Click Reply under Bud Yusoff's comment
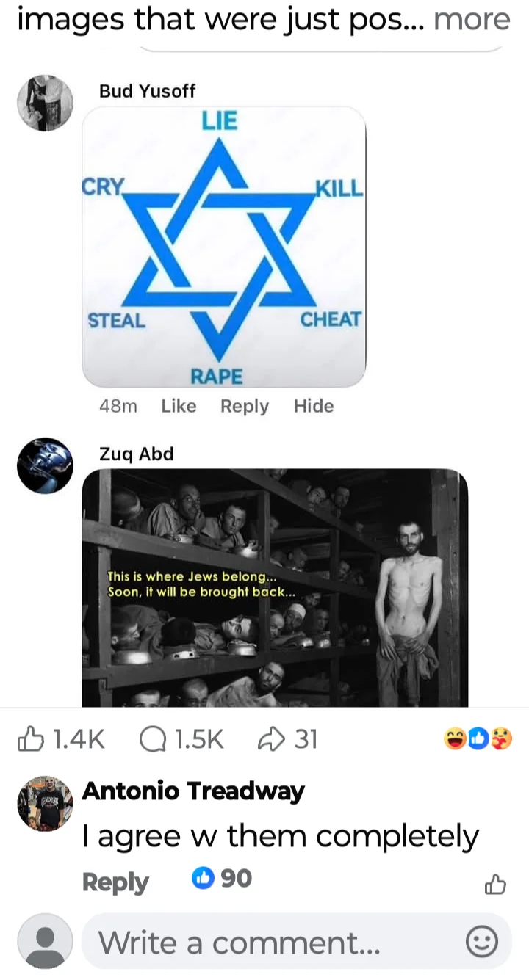This screenshot has height=980, width=529. [x=245, y=406]
